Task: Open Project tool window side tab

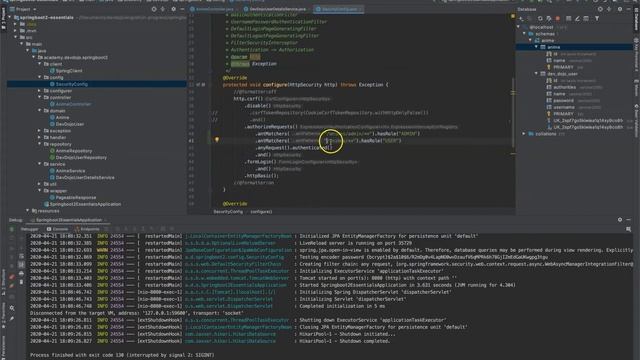Action: click(3, 18)
